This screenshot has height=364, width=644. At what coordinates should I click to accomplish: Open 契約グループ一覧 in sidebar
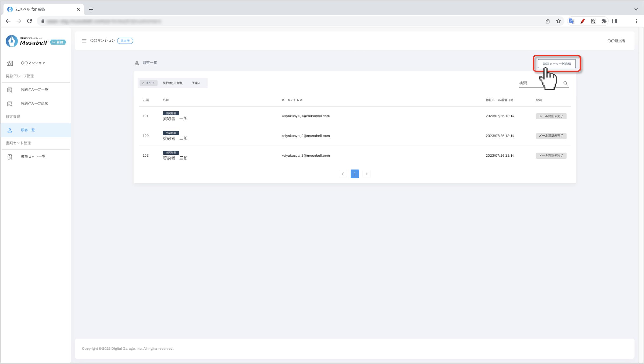point(34,89)
